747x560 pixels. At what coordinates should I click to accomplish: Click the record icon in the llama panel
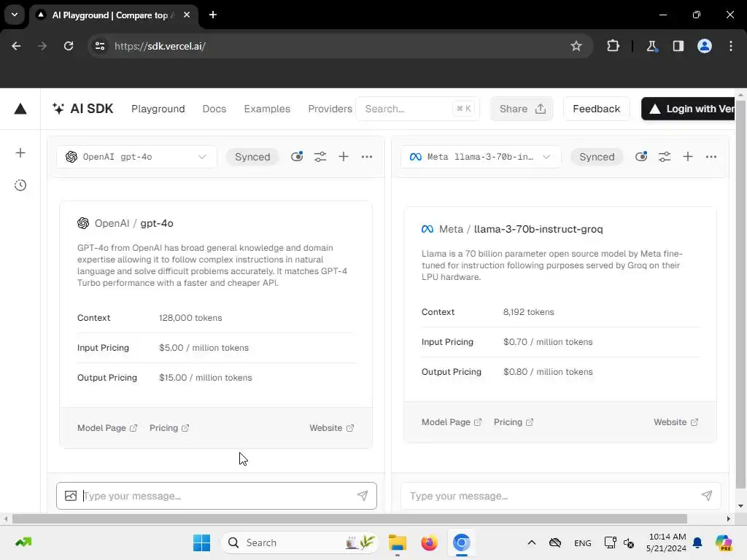point(641,157)
